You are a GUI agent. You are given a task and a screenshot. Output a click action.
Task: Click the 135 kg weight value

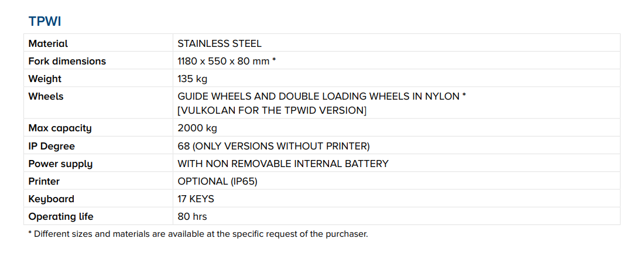193,79
